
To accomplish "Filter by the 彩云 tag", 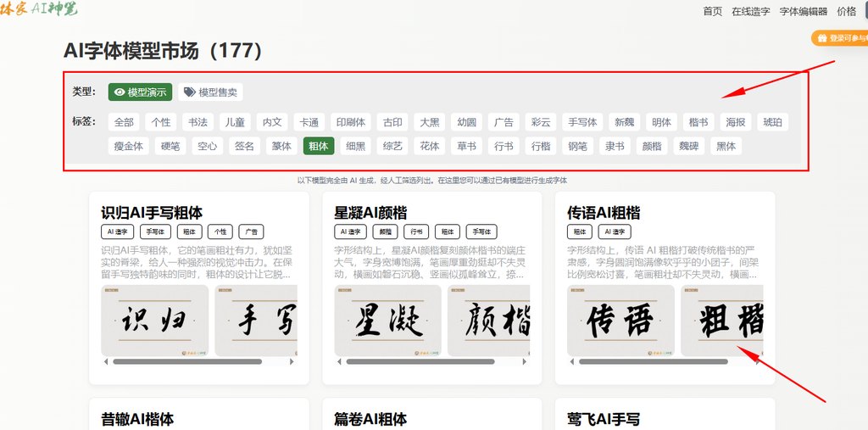I will point(541,122).
